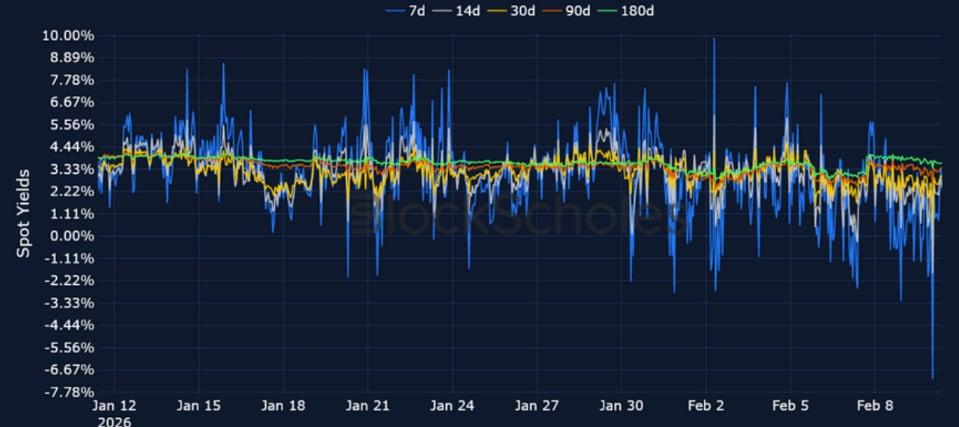
Task: Click the 3.33% y-axis label
Action: click(x=72, y=169)
